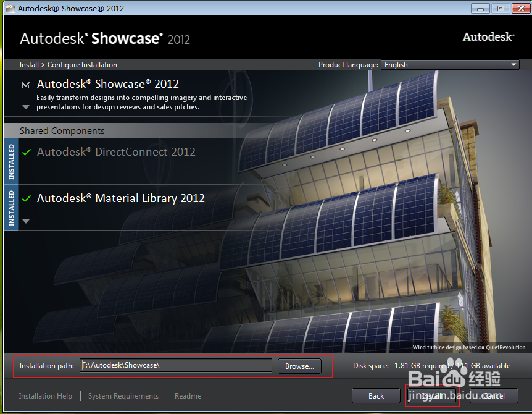
Task: Minimize the installer window
Action: 480,9
